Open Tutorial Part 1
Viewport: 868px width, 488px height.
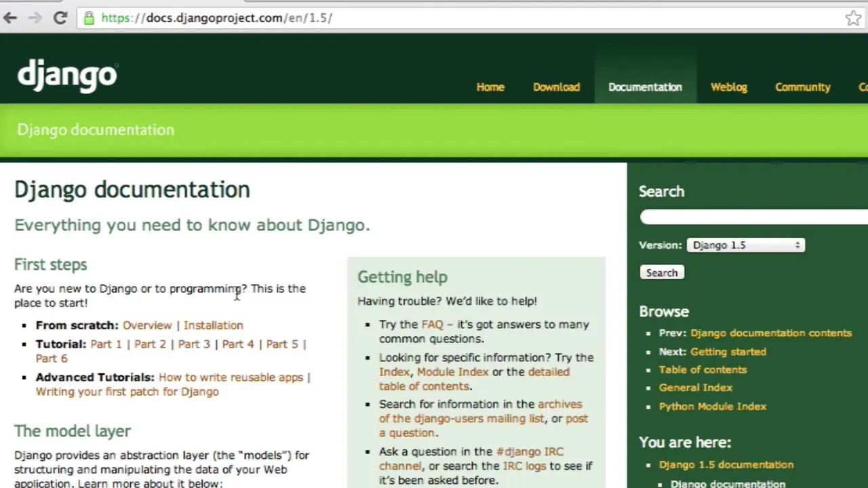click(106, 344)
